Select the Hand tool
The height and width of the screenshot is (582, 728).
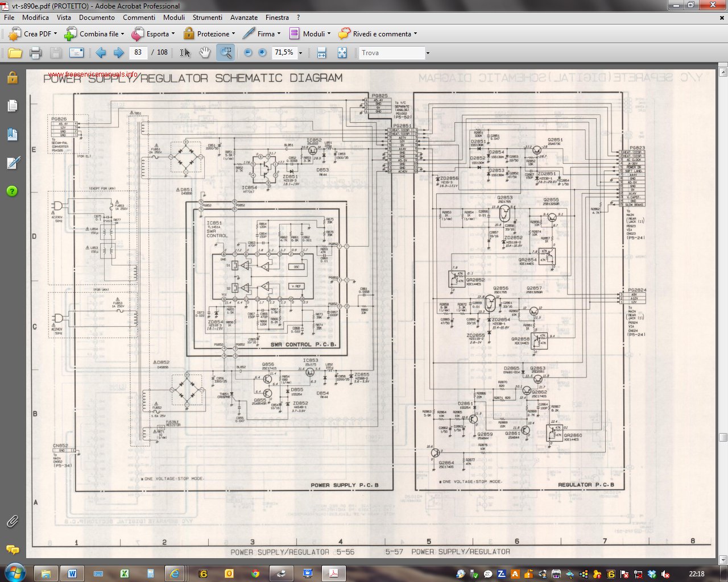coord(204,53)
